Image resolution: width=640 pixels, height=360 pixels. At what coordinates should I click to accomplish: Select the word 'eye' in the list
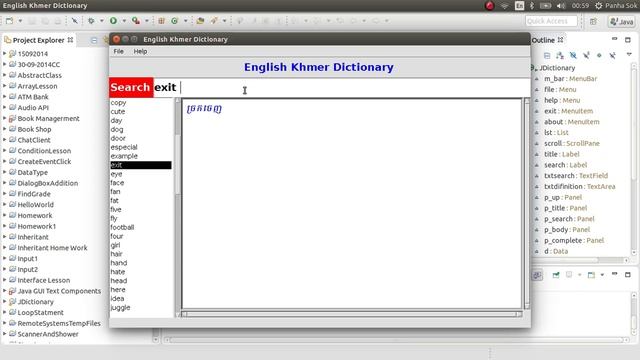[116, 174]
